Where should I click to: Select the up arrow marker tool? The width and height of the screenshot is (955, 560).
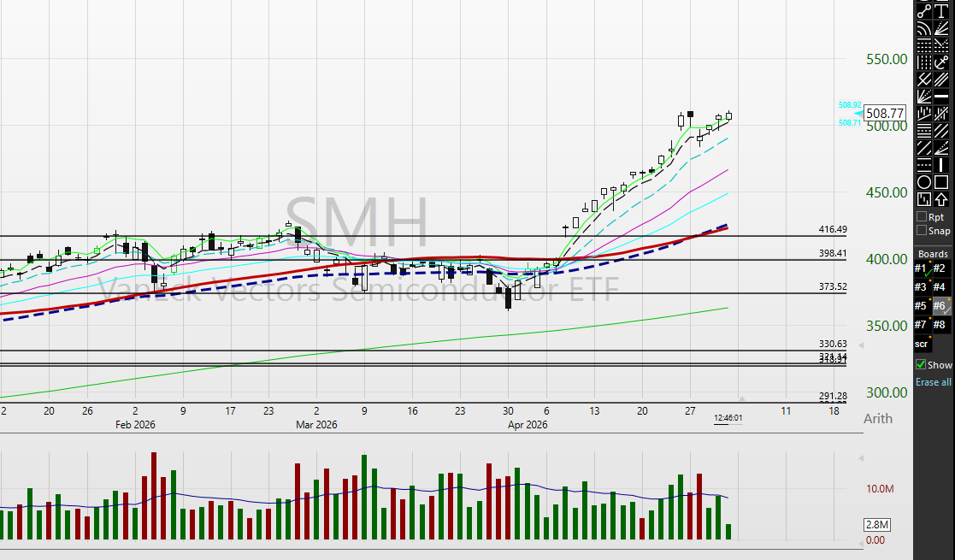coord(941,199)
